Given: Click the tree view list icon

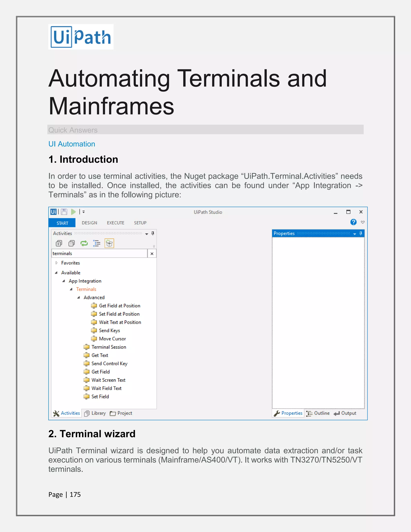Looking at the screenshot, I should tap(97, 243).
